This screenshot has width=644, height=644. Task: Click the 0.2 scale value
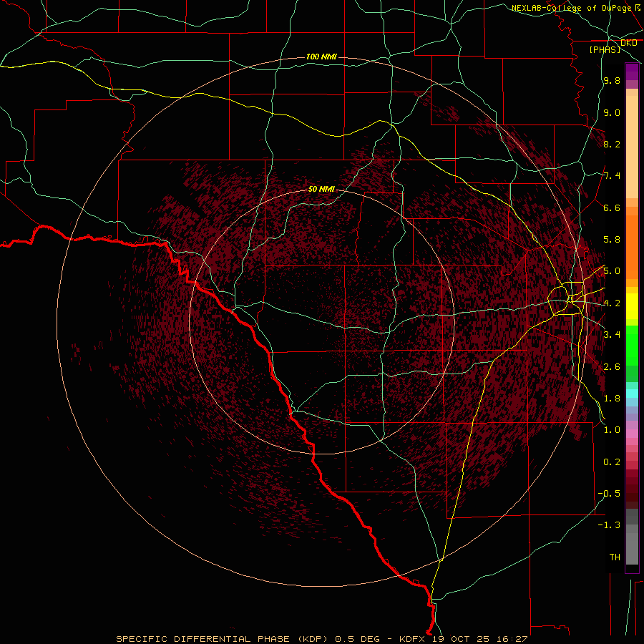612,462
